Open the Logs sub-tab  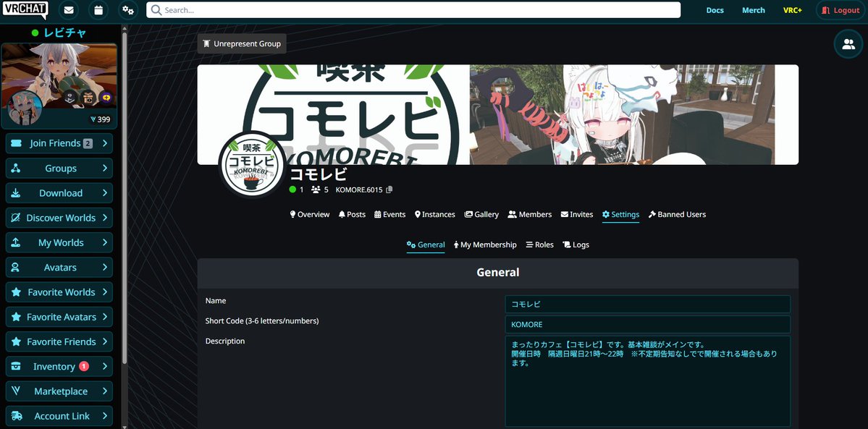click(576, 245)
